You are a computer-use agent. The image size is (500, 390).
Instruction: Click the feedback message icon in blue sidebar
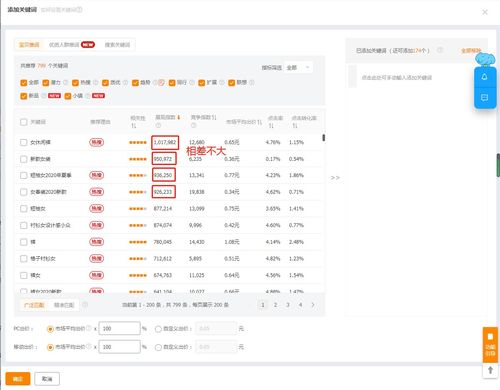(485, 97)
